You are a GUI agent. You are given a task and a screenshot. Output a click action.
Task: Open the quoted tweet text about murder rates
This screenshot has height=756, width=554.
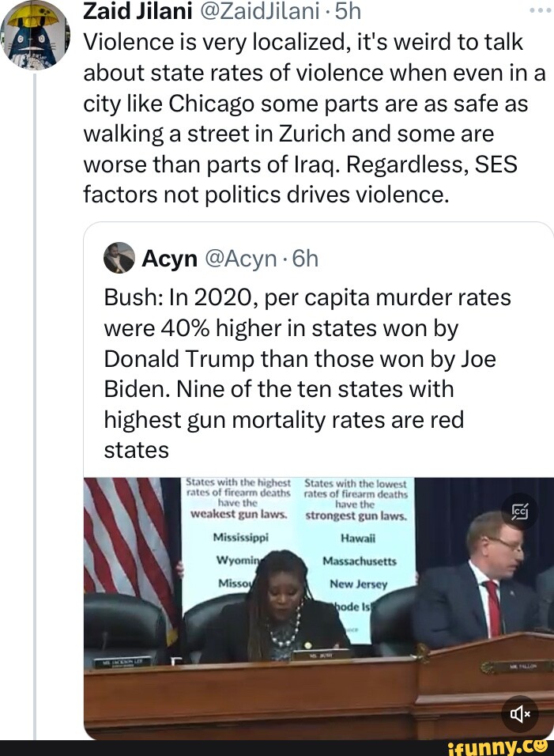pyautogui.click(x=308, y=373)
